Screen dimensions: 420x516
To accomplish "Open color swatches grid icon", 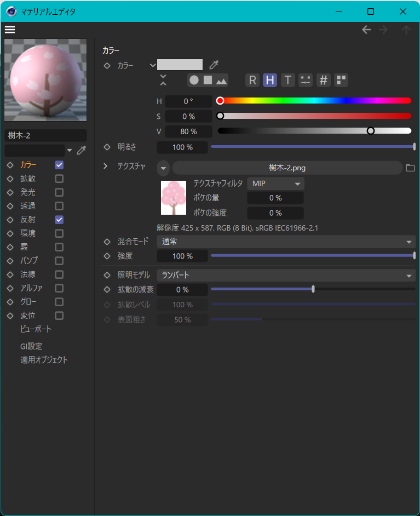I will coord(341,81).
